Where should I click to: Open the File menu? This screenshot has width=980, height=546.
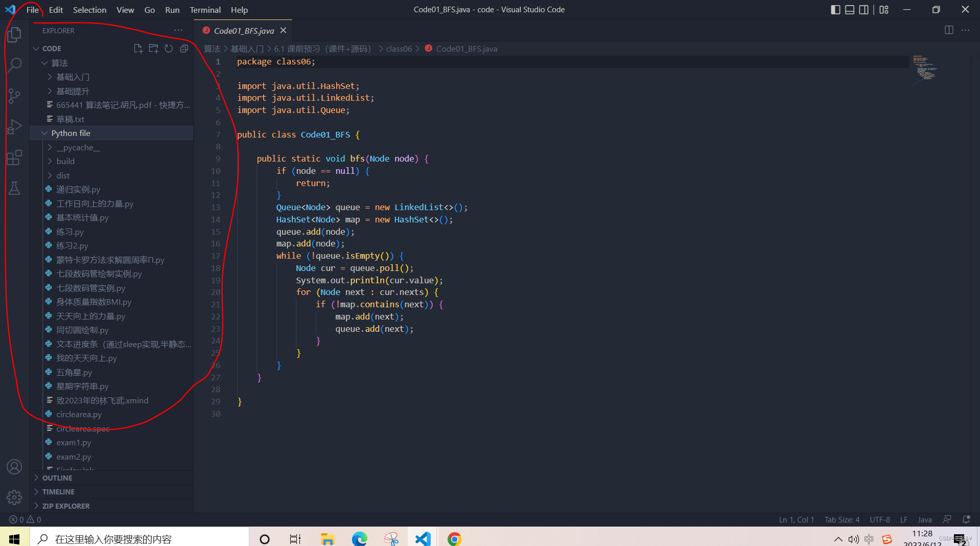[x=32, y=10]
